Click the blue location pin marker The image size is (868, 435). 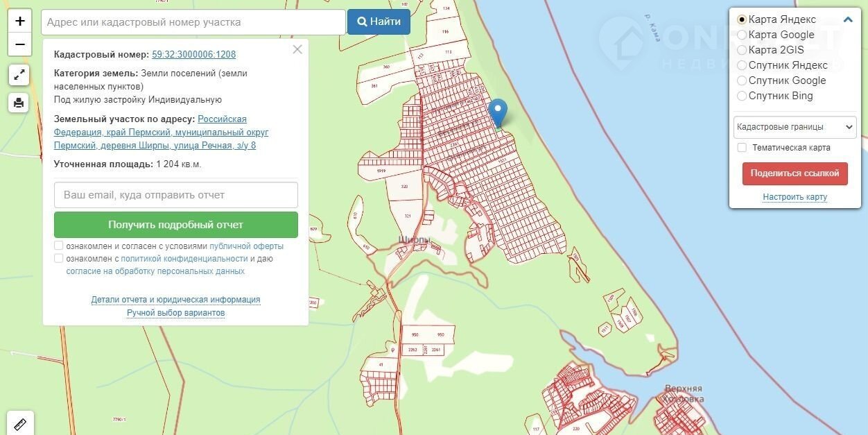pyautogui.click(x=498, y=113)
